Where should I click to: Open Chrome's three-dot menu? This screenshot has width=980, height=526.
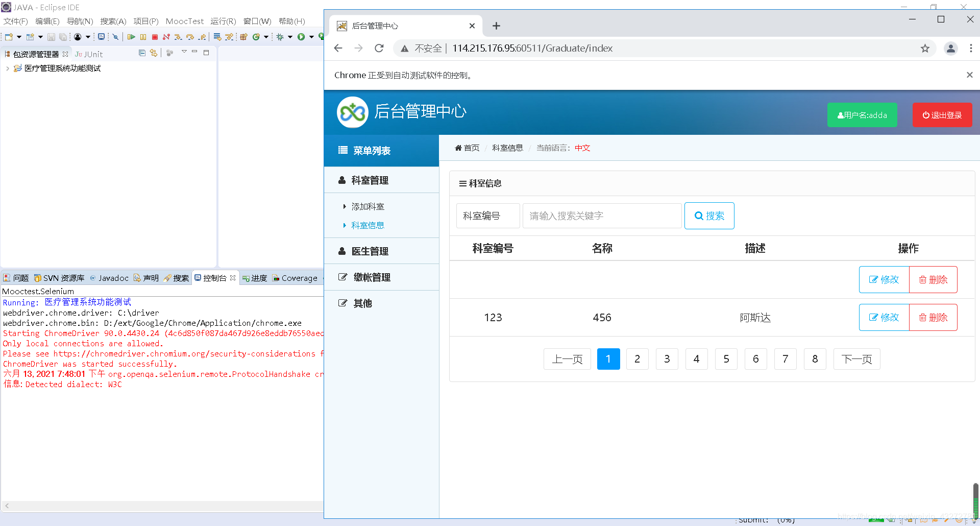(x=971, y=48)
